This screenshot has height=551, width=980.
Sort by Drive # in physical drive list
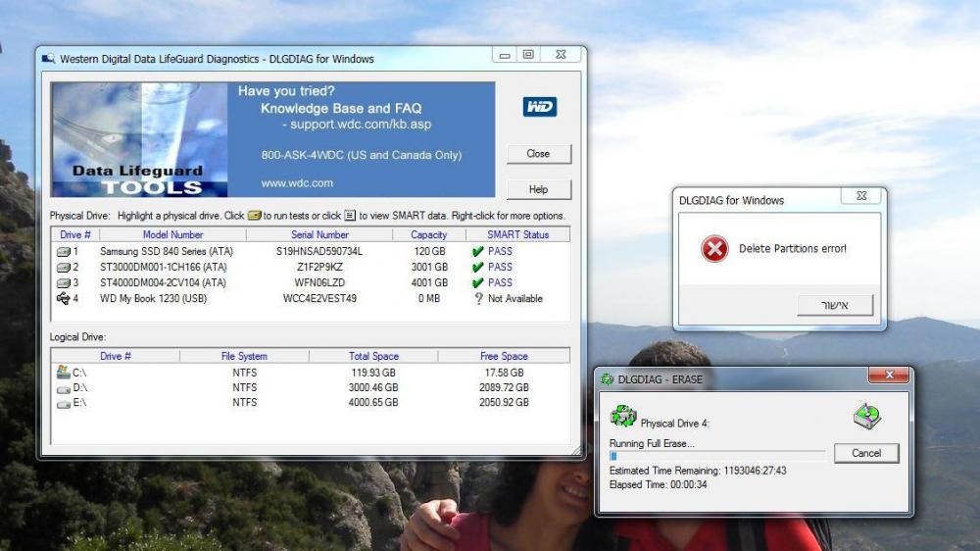coord(75,234)
